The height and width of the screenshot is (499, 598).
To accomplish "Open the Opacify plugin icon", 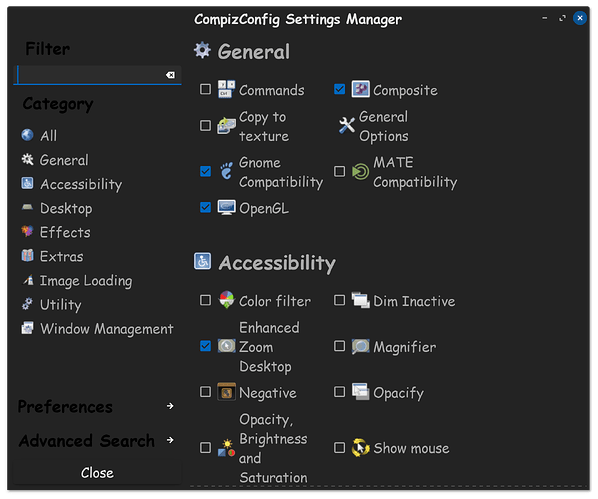I will tap(360, 392).
